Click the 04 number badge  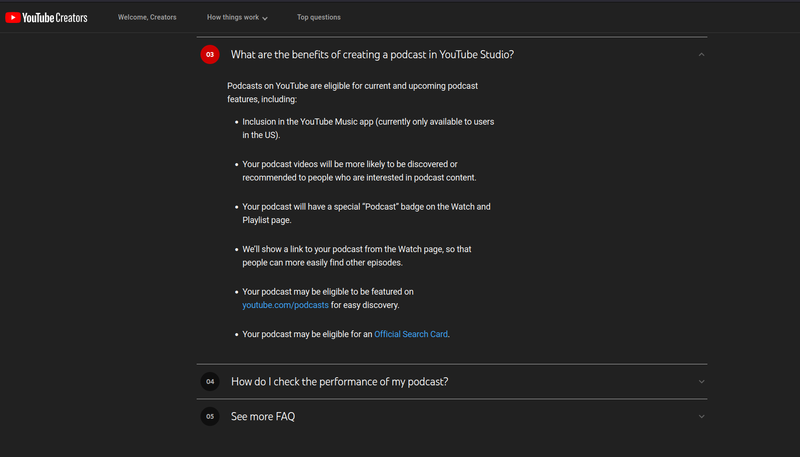[x=210, y=382]
